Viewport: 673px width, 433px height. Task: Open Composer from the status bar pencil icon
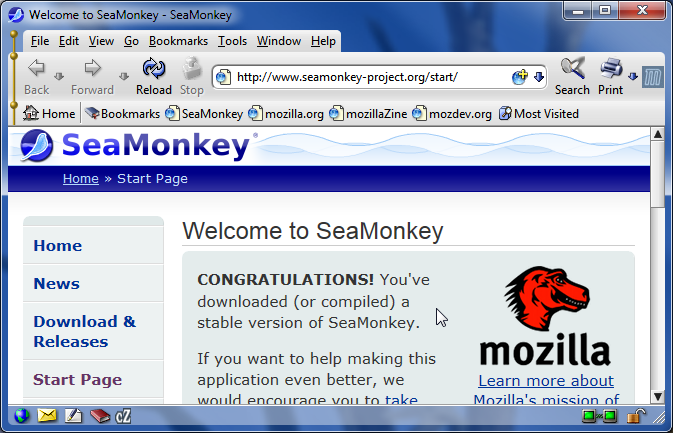click(x=73, y=415)
